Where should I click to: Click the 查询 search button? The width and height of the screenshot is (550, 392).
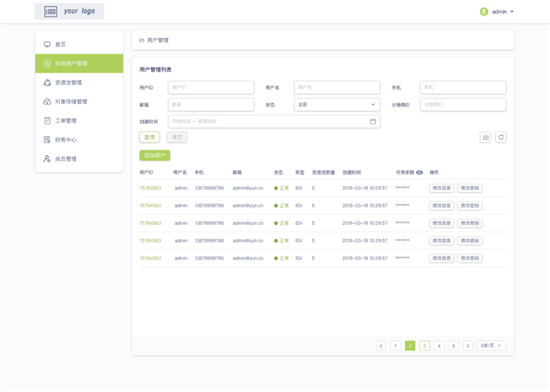point(149,137)
